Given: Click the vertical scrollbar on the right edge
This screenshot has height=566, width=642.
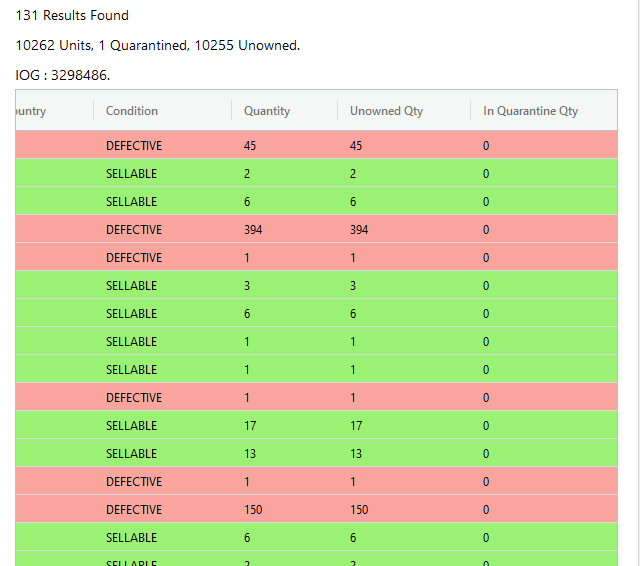Looking at the screenshot, I should click(x=639, y=283).
